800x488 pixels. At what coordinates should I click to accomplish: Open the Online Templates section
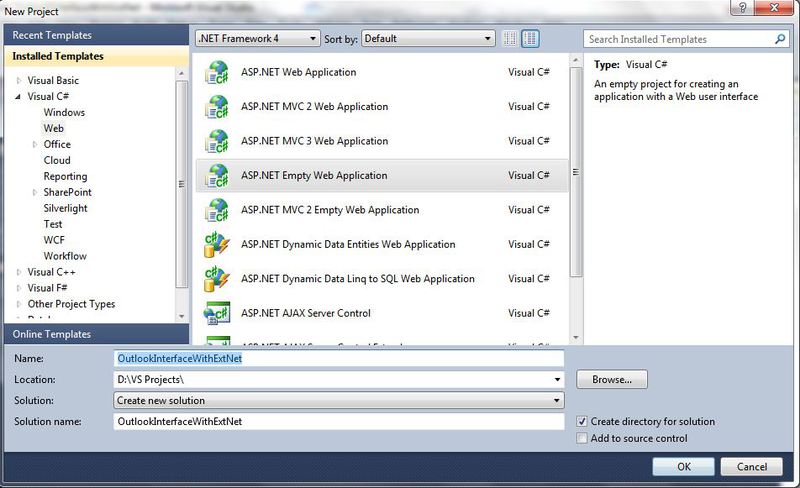96,334
